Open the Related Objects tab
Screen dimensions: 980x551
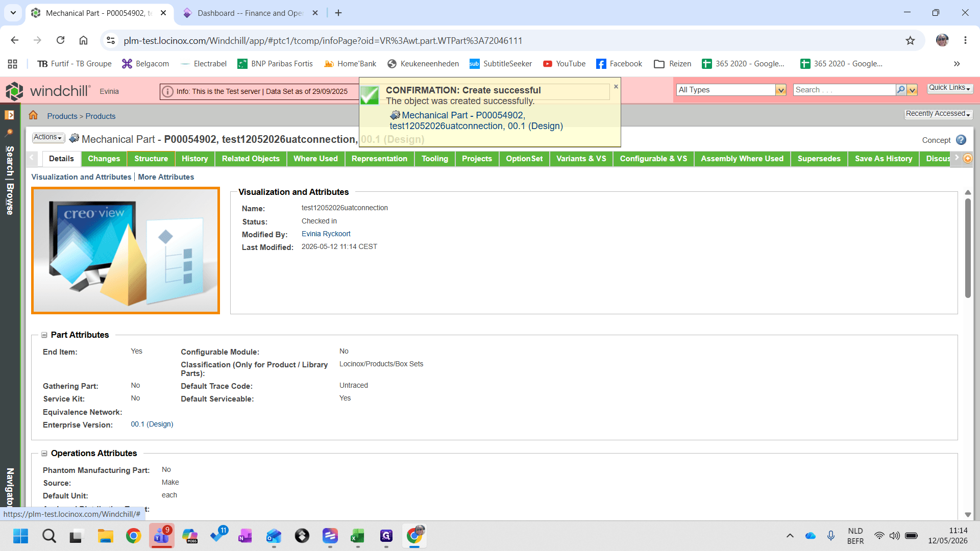tap(251, 159)
